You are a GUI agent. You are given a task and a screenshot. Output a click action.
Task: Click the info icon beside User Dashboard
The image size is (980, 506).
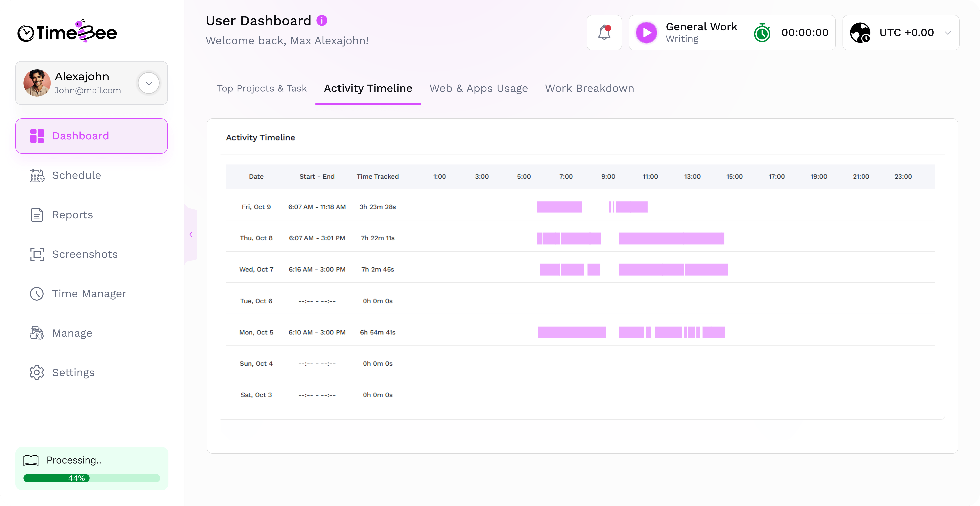[x=322, y=21]
